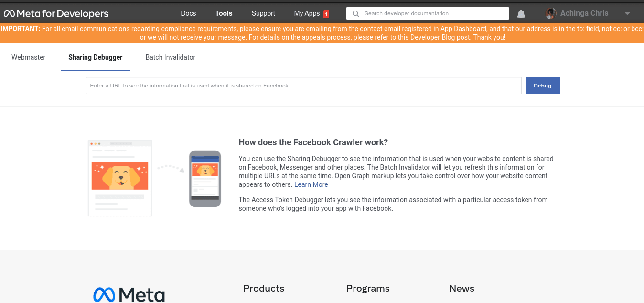Image resolution: width=644 pixels, height=303 pixels.
Task: Click the Debug button
Action: (x=543, y=86)
